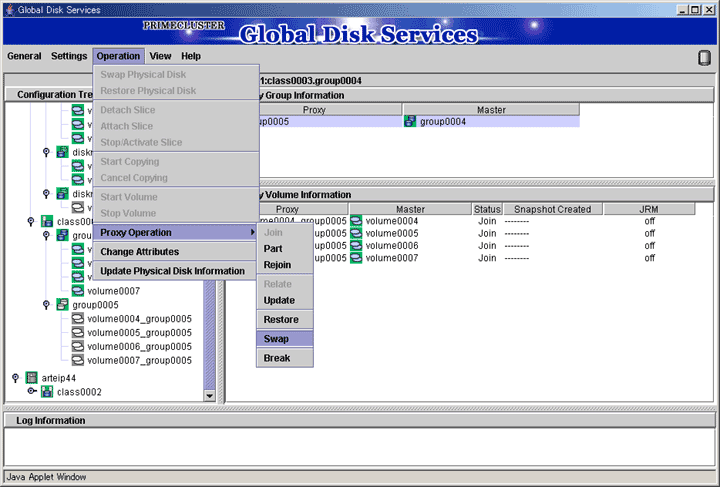Select Update Physical Disk Information
The width and height of the screenshot is (720, 487).
click(x=175, y=271)
